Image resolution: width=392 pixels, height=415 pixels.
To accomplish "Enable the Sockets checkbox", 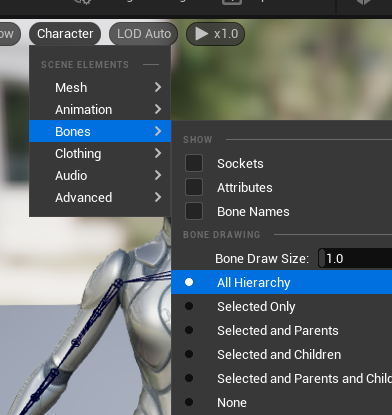I will pyautogui.click(x=194, y=163).
